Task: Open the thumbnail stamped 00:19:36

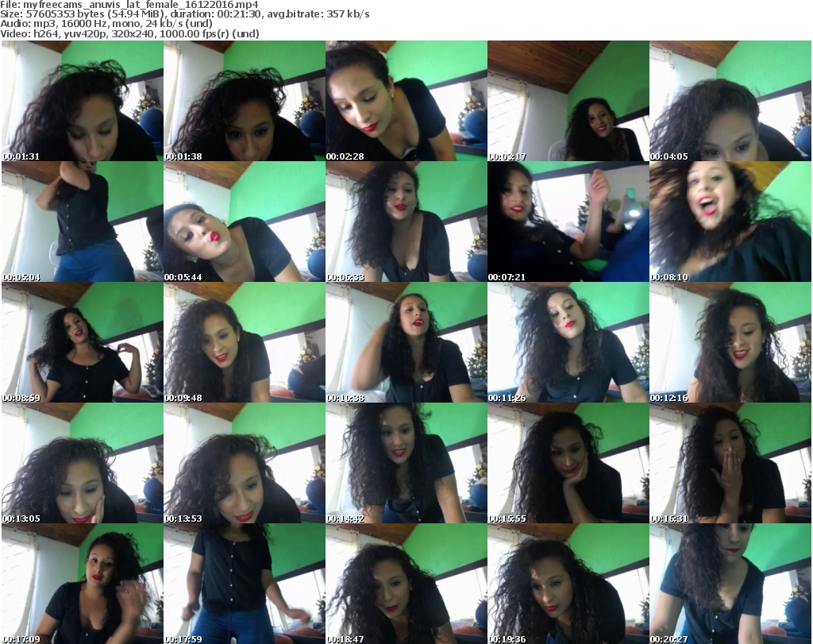Action: pos(568,584)
